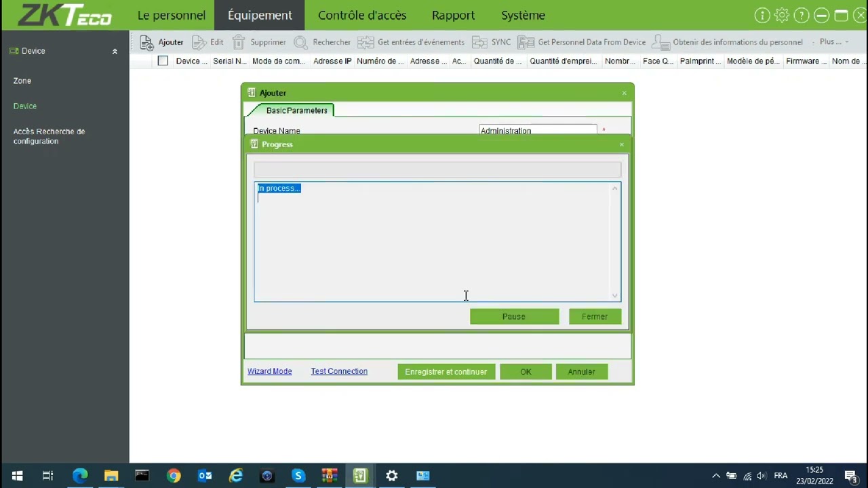Screen dimensions: 868x488
Task: Select Zone in the sidebar
Action: (22, 81)
